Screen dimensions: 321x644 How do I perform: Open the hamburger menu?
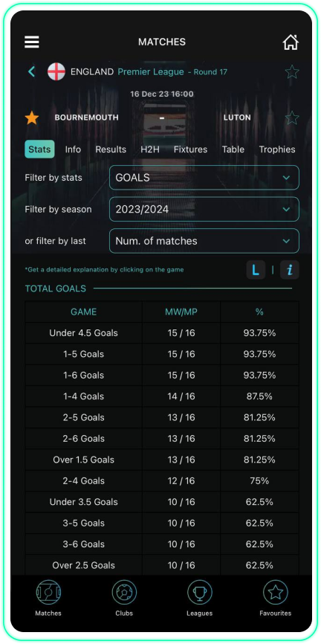pyautogui.click(x=32, y=42)
